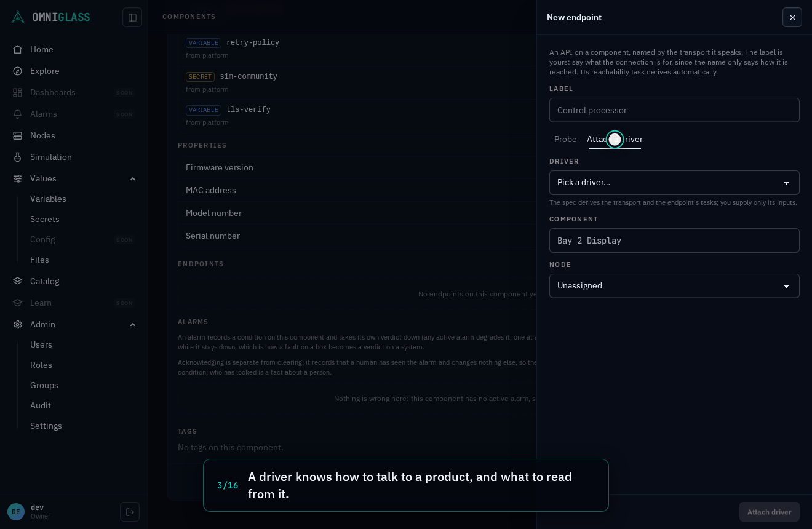Open the Node Unassigned dropdown
This screenshot has width=812, height=529.
[x=674, y=286]
